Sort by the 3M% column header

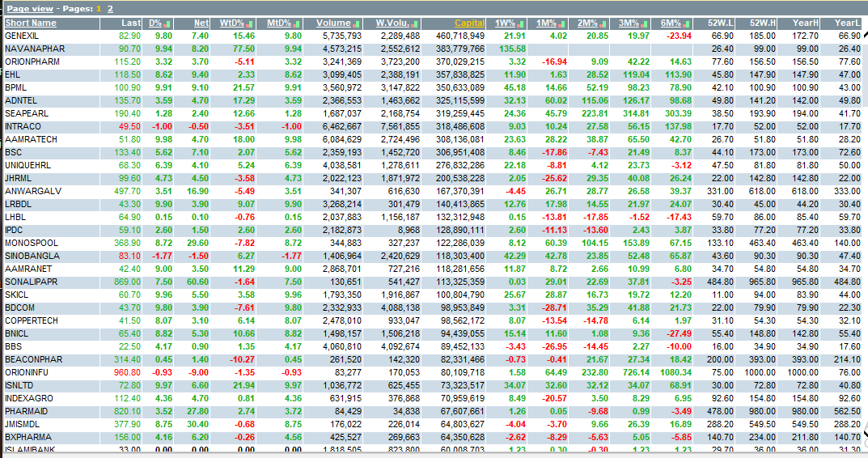pos(629,23)
